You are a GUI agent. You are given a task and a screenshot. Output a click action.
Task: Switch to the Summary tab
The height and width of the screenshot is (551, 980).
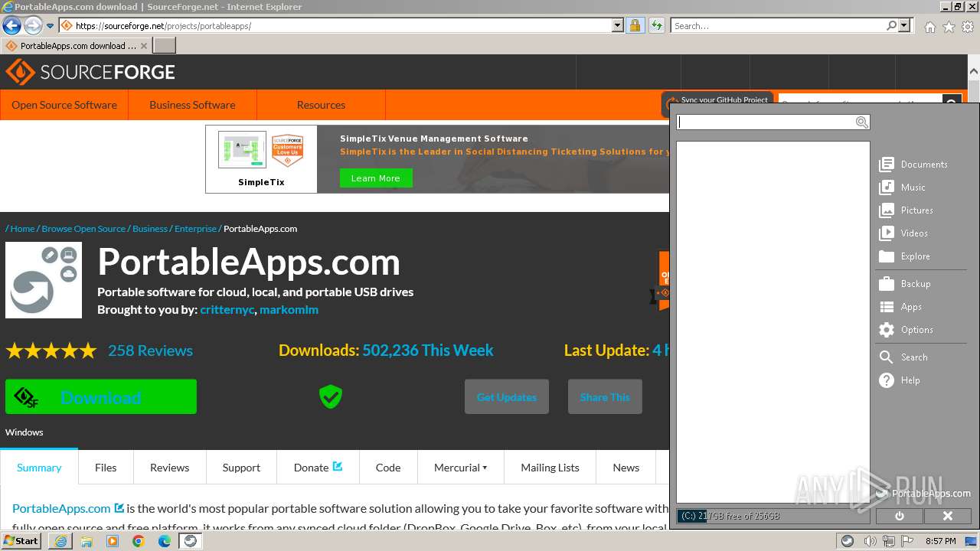pyautogui.click(x=39, y=468)
